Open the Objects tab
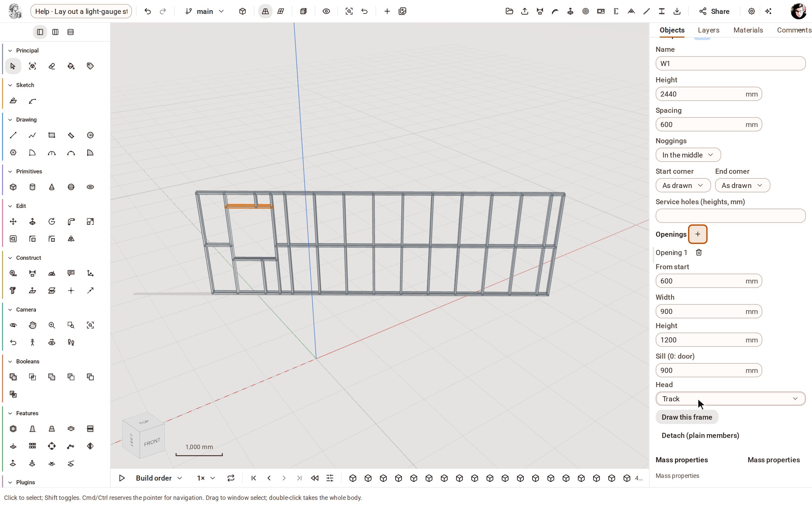Viewport: 812px width, 508px height. tap(672, 30)
